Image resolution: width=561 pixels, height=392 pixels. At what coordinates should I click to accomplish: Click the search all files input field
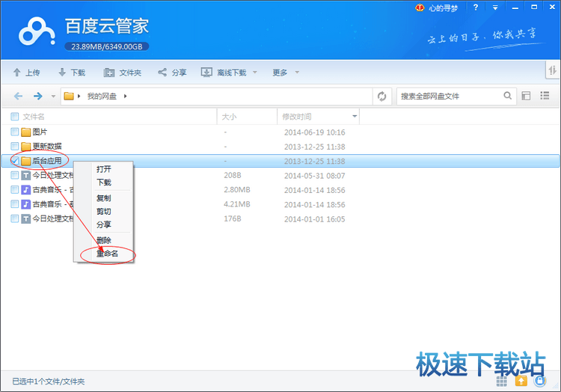coord(449,96)
